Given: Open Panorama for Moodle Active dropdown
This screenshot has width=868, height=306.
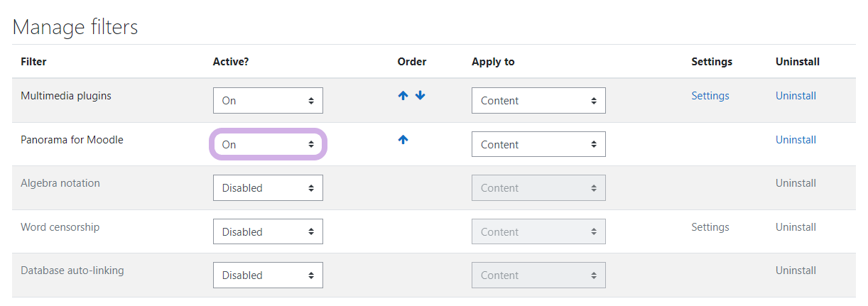Looking at the screenshot, I should click(x=268, y=144).
